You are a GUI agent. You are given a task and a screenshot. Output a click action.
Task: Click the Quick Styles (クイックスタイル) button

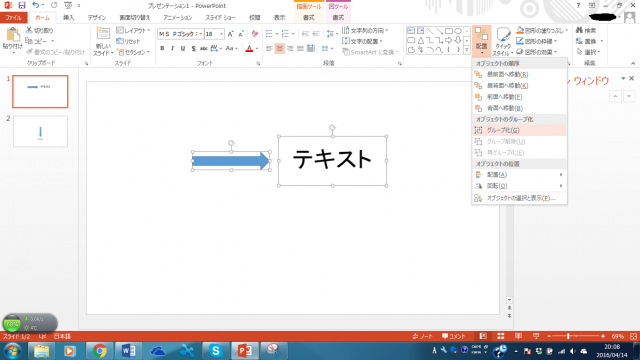[503, 42]
